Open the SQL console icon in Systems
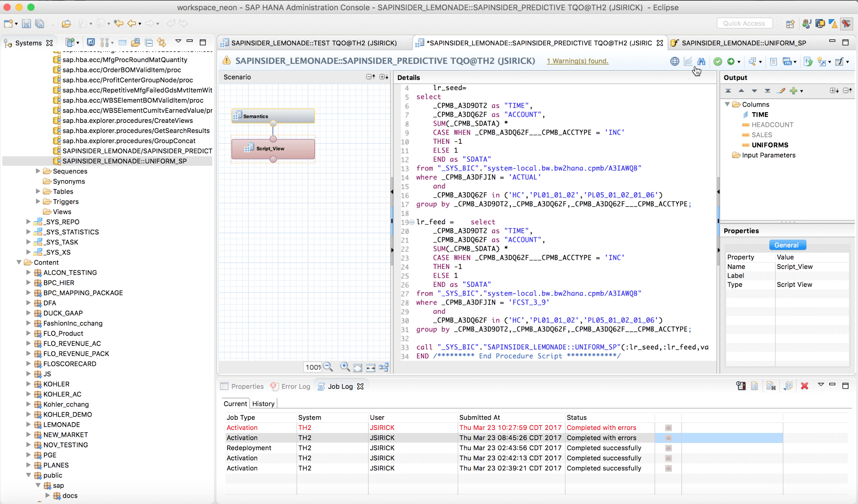The width and height of the screenshot is (858, 504). pos(123,43)
